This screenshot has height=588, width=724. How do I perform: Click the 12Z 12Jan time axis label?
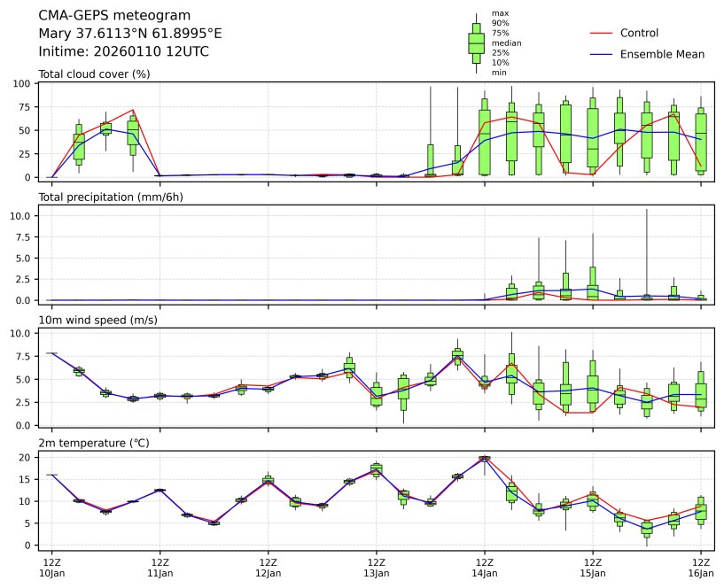coord(269,568)
